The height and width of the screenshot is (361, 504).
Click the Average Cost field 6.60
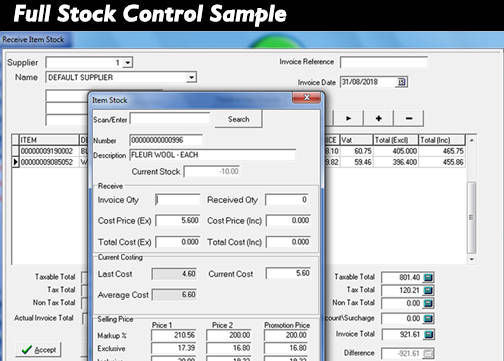tap(174, 295)
